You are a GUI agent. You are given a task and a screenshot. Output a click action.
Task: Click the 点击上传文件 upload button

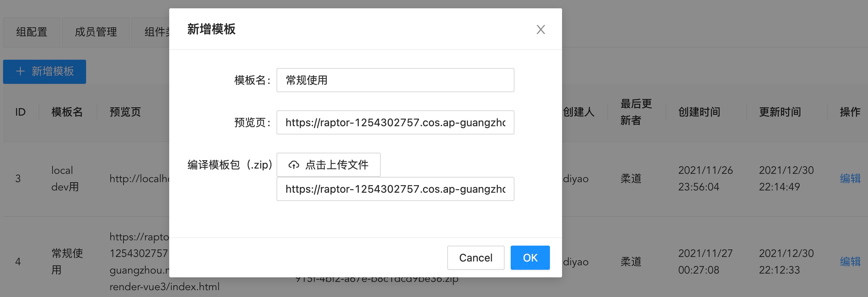pos(328,165)
